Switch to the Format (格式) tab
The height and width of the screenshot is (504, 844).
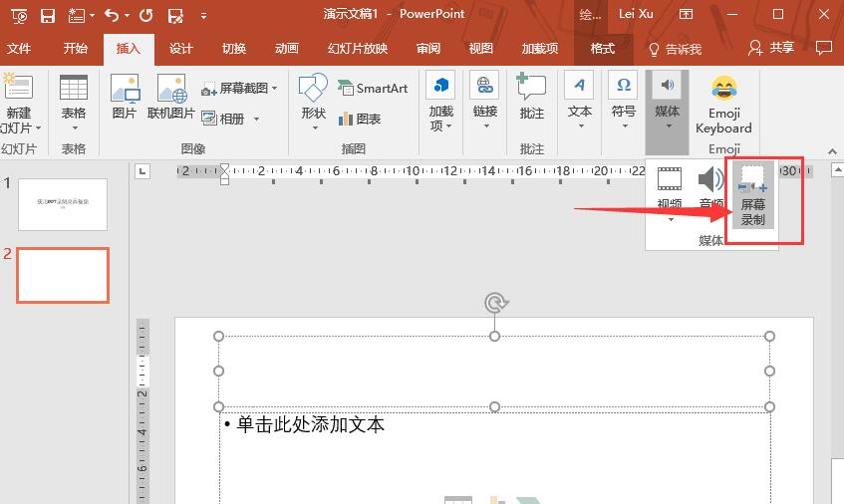[x=602, y=49]
